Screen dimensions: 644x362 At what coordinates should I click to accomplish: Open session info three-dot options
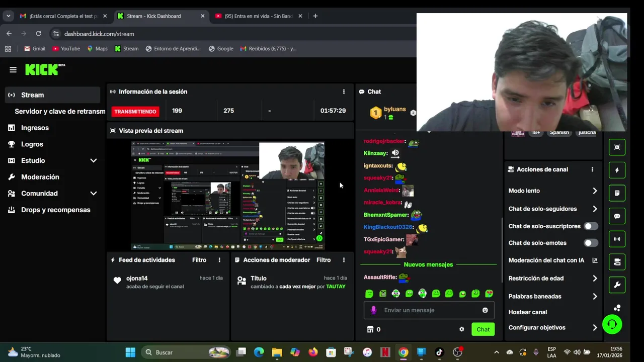344,92
